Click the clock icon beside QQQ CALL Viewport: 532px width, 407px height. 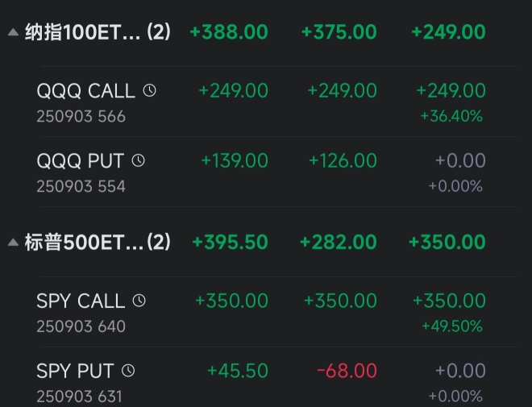pyautogui.click(x=149, y=91)
